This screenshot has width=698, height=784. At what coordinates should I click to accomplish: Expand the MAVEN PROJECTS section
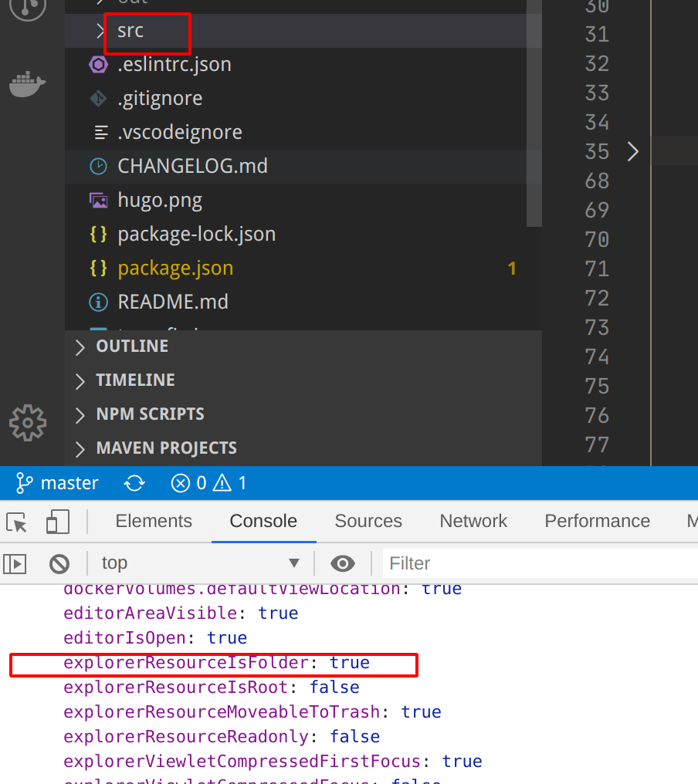click(303, 448)
